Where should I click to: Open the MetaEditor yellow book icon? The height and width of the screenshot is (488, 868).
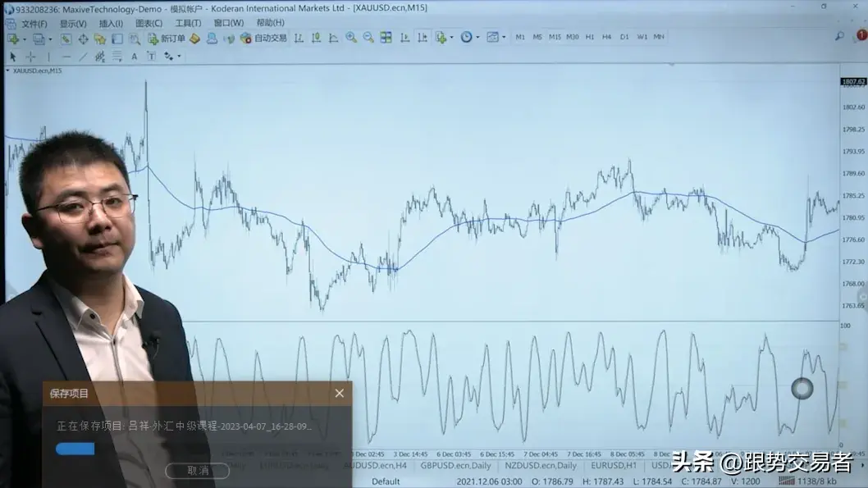click(195, 39)
